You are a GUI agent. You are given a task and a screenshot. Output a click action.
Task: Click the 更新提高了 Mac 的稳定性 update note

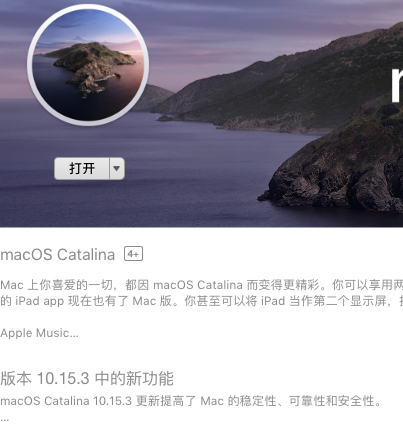point(191,401)
